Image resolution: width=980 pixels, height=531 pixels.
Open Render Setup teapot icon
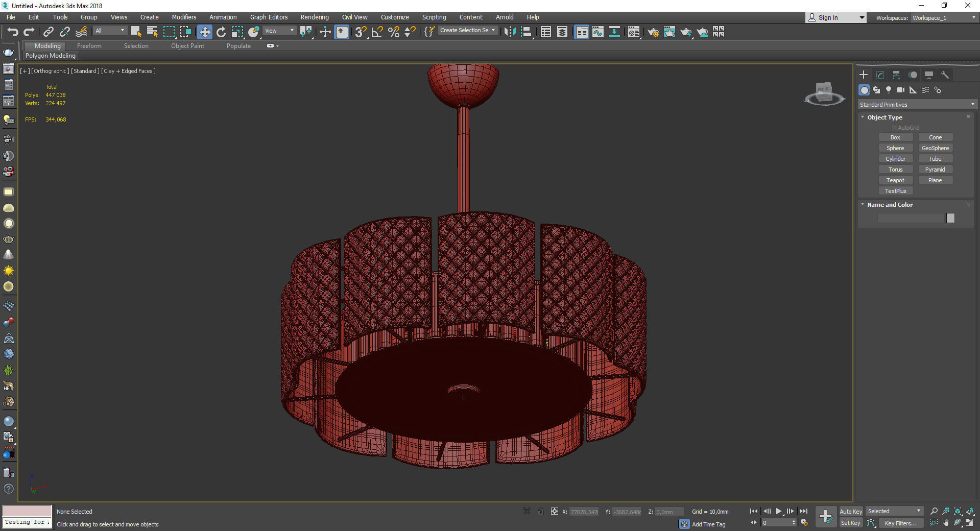(653, 32)
